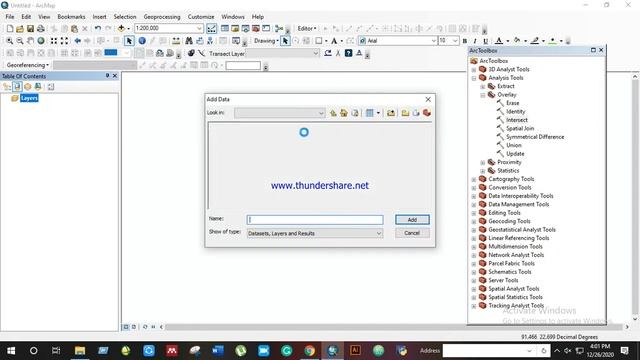Click the Cancel button in dialog

click(x=412, y=233)
